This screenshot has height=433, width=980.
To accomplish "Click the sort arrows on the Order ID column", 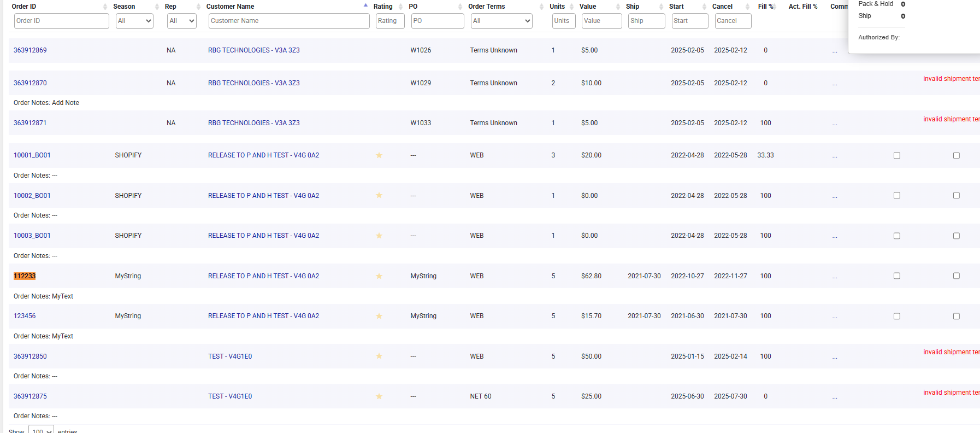I will [x=105, y=7].
